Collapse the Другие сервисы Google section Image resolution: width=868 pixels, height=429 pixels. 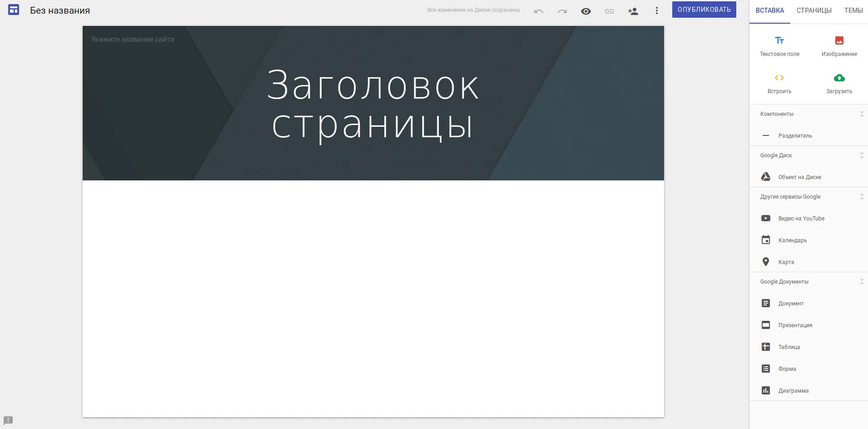click(x=862, y=197)
